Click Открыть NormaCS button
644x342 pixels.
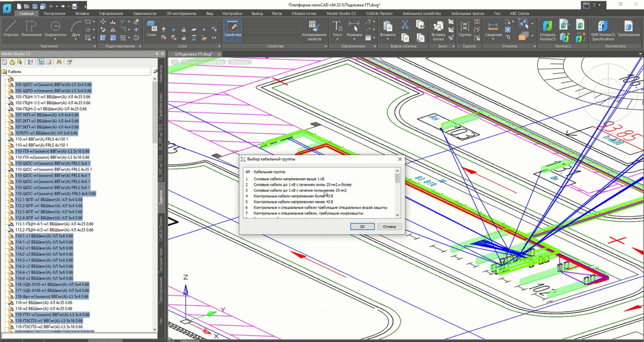[547, 30]
